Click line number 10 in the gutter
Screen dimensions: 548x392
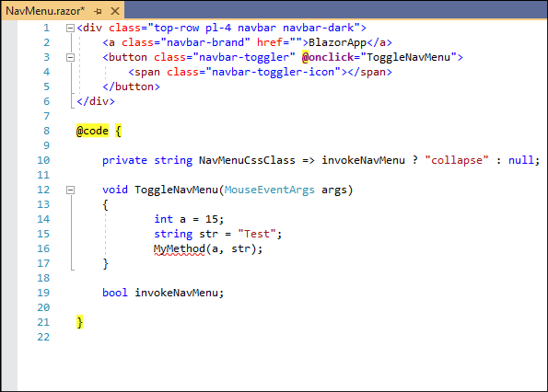[x=43, y=160]
